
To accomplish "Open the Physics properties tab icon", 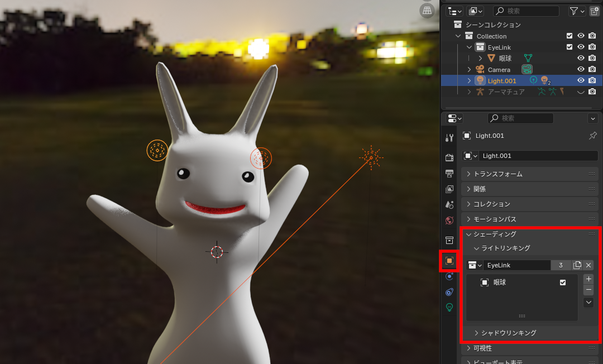I will pos(449,276).
